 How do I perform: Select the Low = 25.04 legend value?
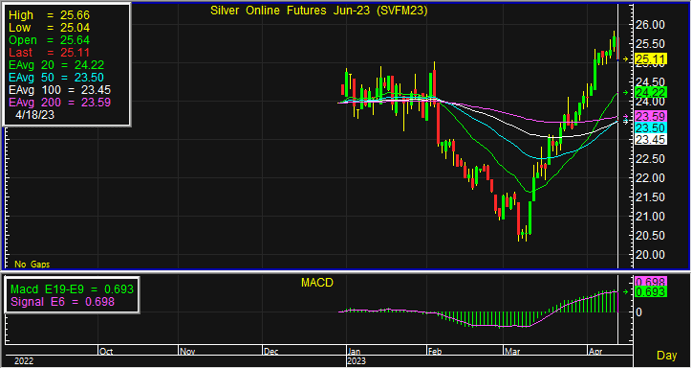tap(49, 28)
